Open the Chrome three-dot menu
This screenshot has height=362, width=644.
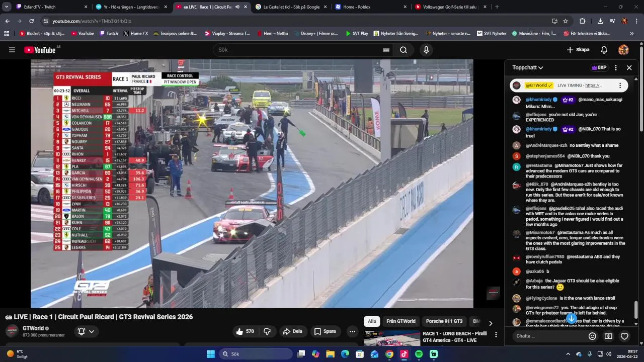pos(637,21)
